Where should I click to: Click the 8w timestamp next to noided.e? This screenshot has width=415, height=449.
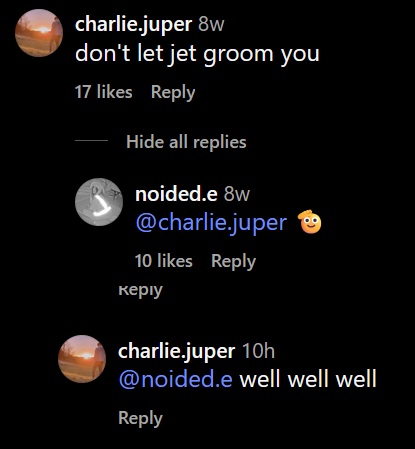point(237,194)
